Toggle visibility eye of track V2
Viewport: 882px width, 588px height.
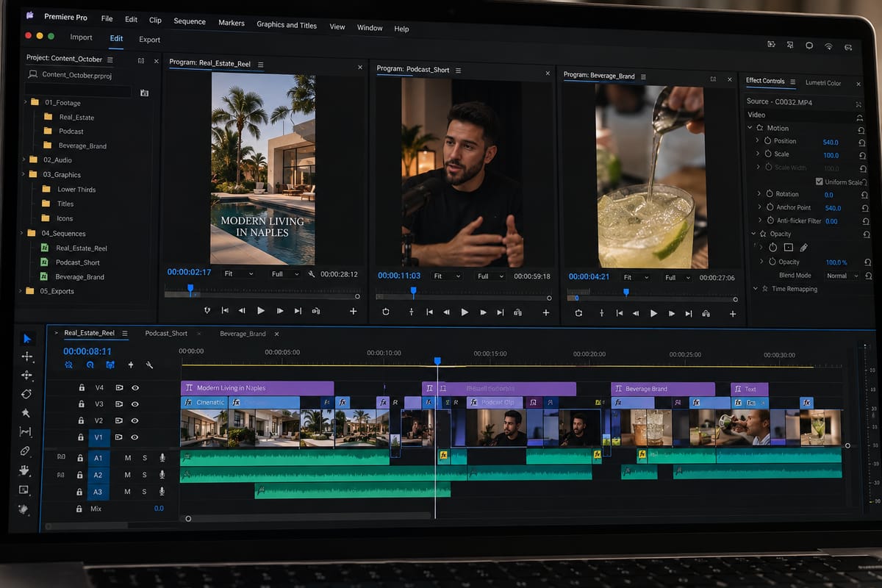pos(135,420)
